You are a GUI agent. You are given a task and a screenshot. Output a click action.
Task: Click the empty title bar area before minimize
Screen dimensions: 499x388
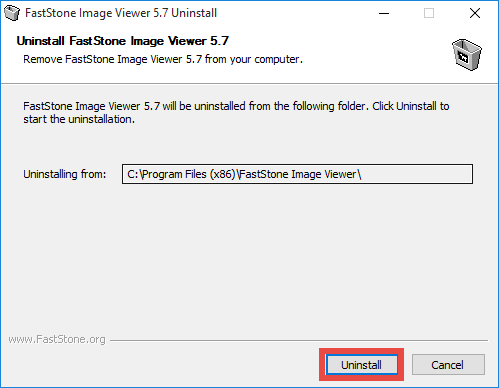click(293, 13)
